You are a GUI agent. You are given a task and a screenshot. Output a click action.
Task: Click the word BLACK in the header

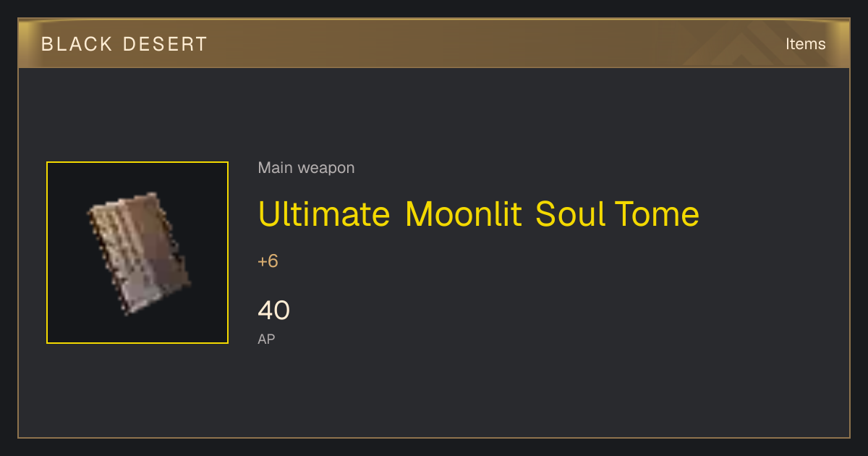click(x=77, y=44)
